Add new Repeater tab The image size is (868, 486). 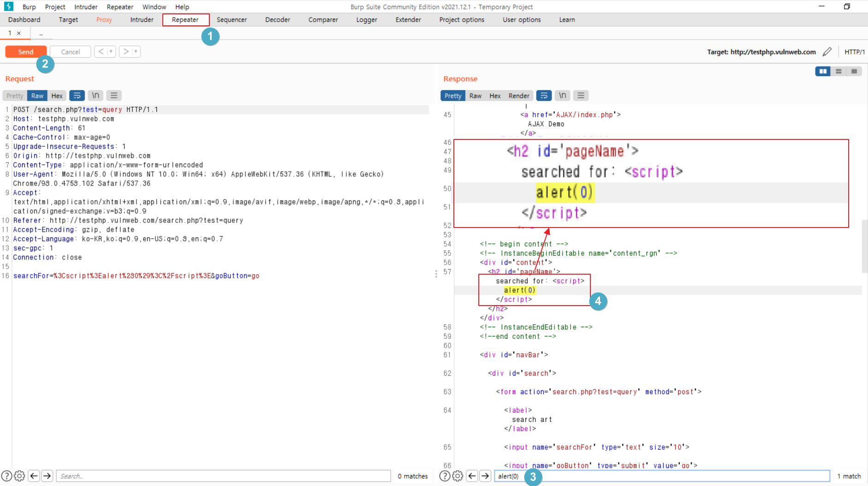click(41, 33)
